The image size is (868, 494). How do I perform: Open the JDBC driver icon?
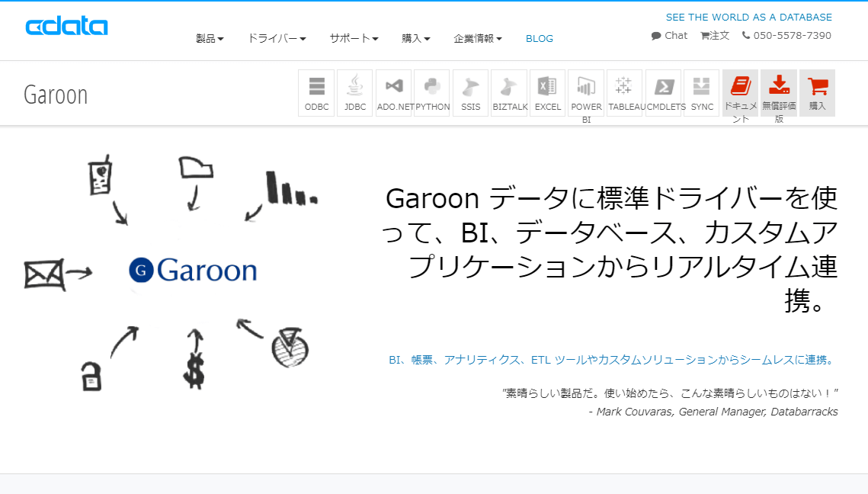pos(355,93)
